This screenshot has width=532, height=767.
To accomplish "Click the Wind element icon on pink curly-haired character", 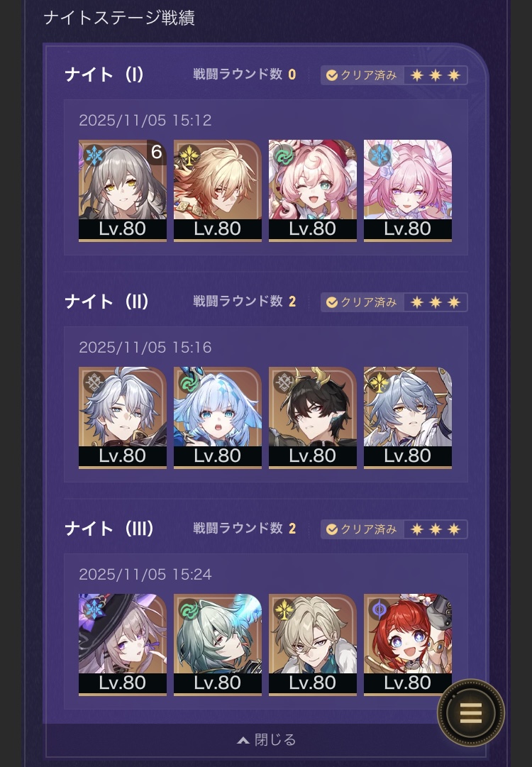I will tap(283, 155).
